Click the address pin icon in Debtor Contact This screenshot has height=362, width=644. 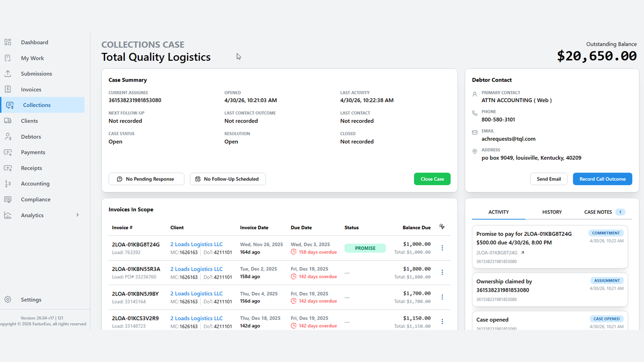click(475, 152)
